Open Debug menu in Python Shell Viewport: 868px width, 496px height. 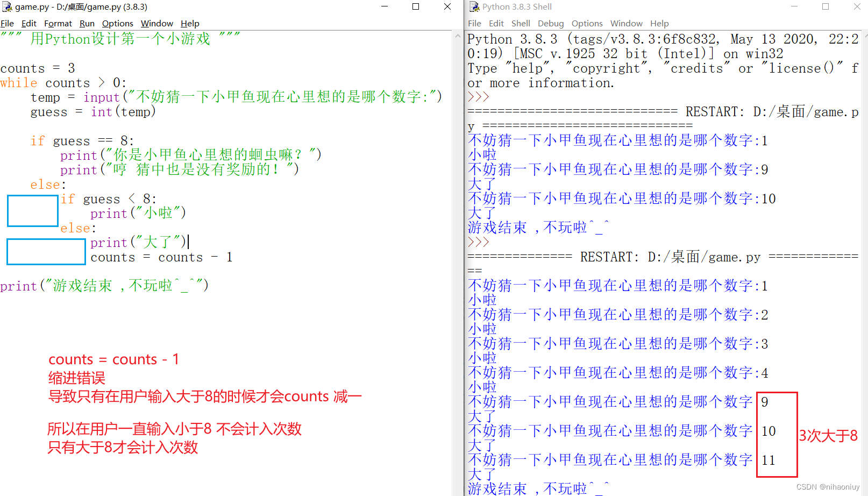tap(551, 24)
